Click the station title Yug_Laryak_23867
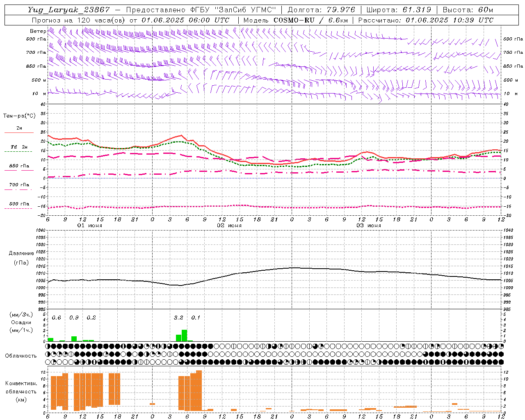 click(x=68, y=10)
